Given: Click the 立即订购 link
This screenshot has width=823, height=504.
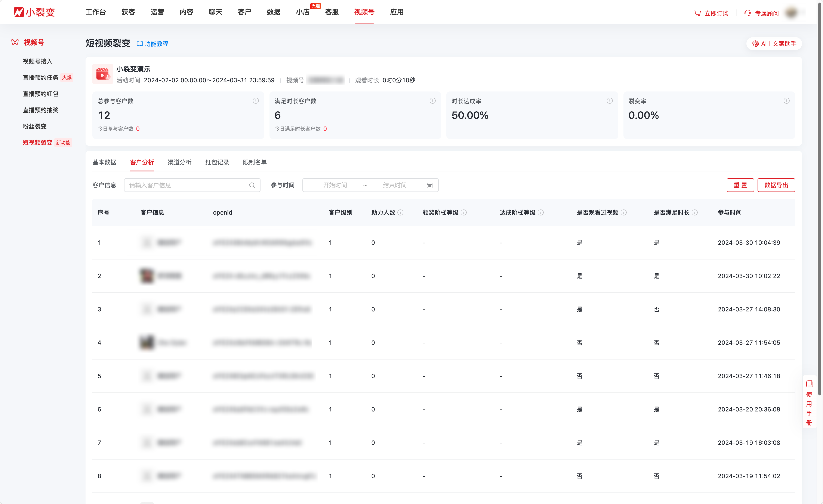Looking at the screenshot, I should coord(716,13).
